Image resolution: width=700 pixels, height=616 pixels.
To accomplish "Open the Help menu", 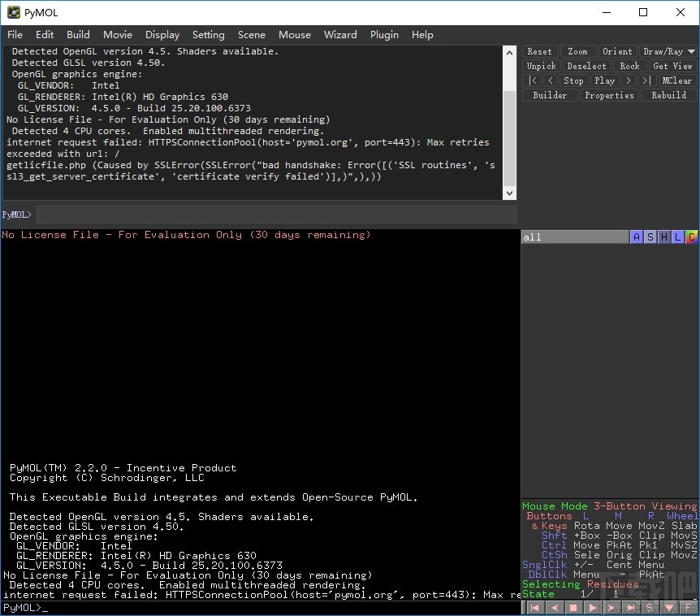I will 422,34.
